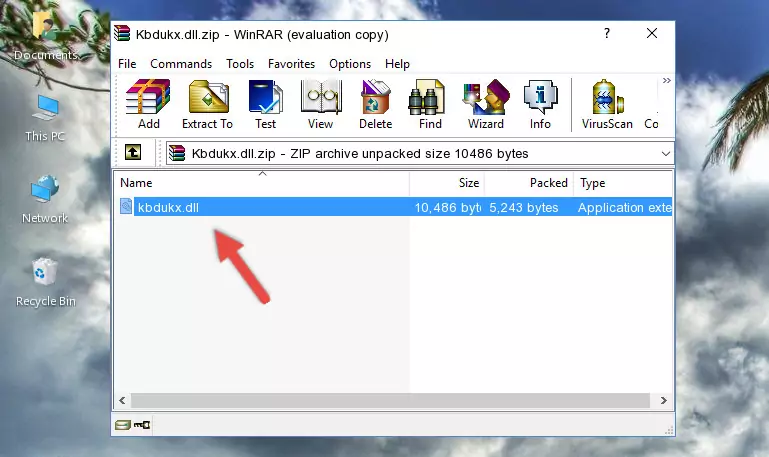Click the horizontal scrollbar right arrow
This screenshot has height=457, width=769.
(x=663, y=400)
